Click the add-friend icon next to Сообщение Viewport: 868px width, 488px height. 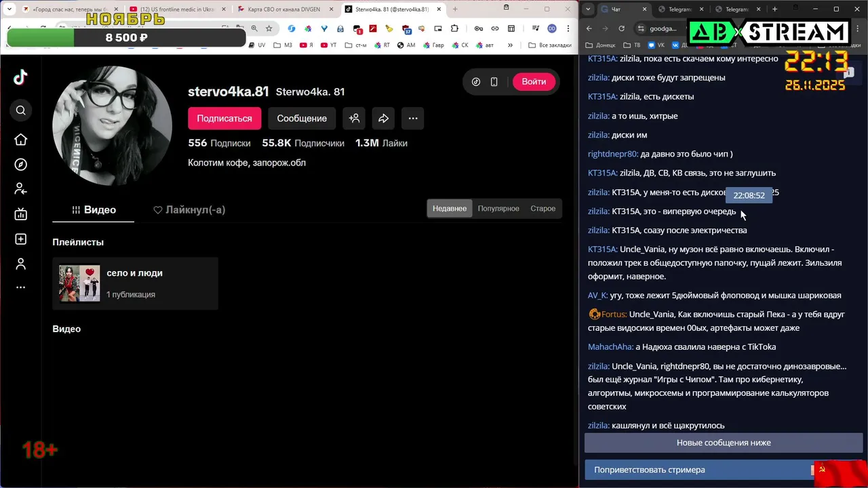(354, 118)
